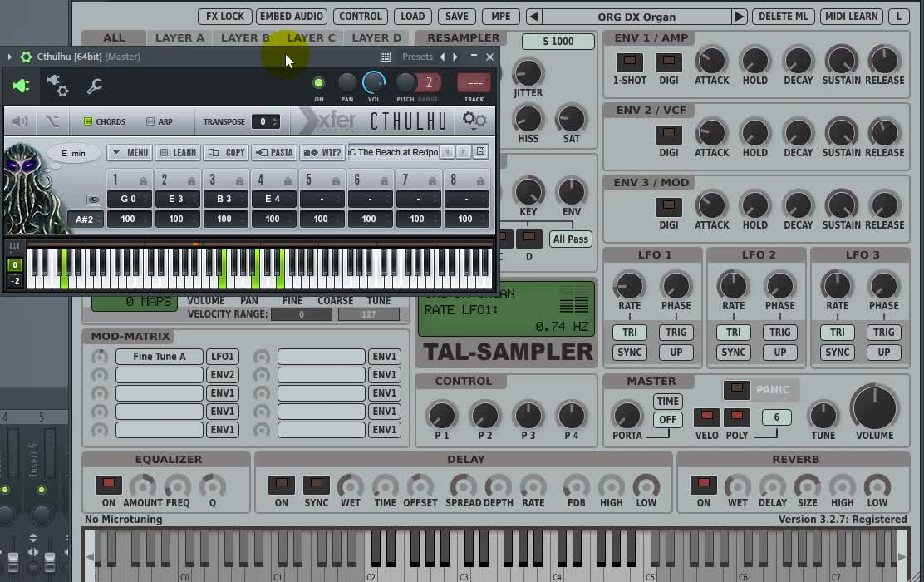924x582 pixels.
Task: Toggle DIGI switch in ENV 2 / VCF
Action: click(668, 135)
